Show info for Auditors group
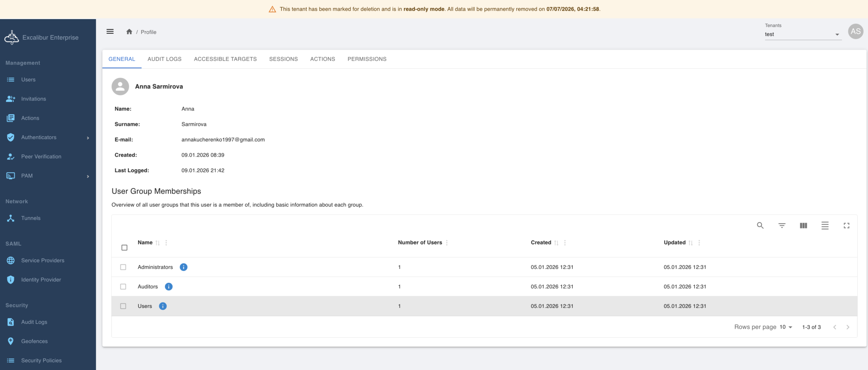The width and height of the screenshot is (868, 370). (x=168, y=286)
